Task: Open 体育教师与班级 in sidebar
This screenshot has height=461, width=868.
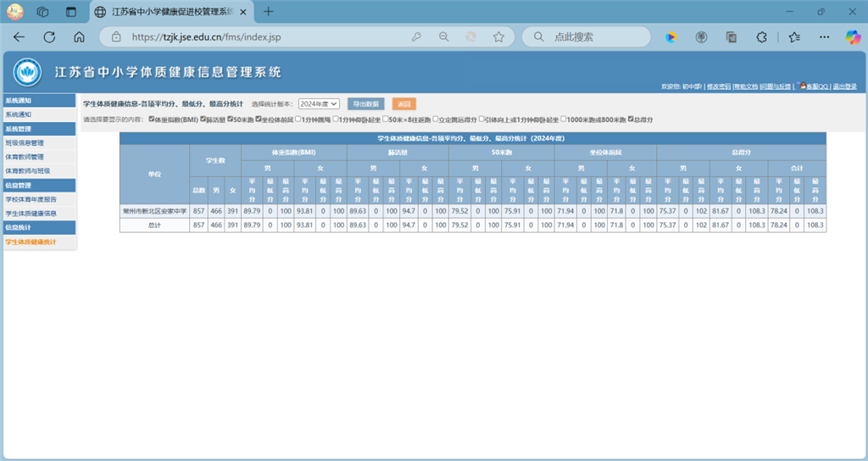Action: pos(40,171)
